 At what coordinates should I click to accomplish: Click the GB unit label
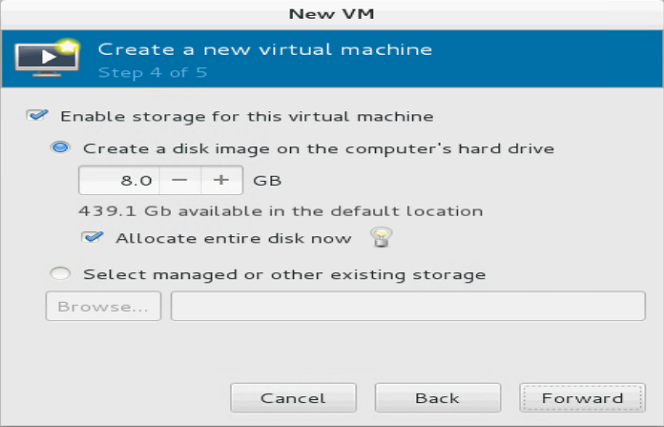[x=267, y=181]
